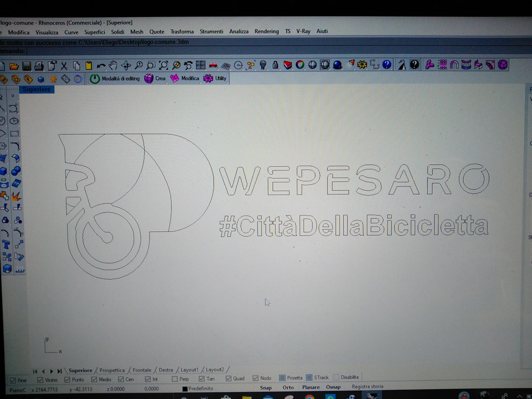Click the blue Help question mark icon

point(387,64)
